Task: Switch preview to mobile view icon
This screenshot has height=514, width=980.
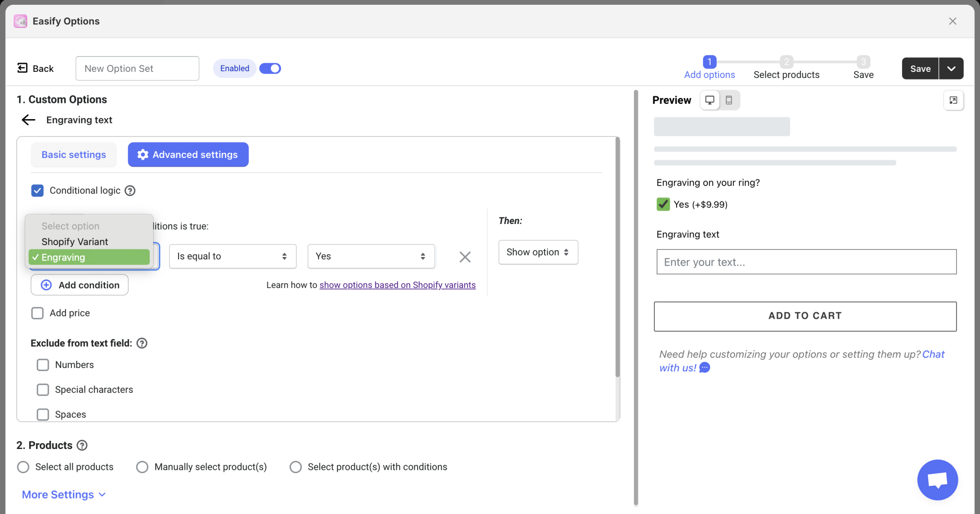Action: (729, 100)
